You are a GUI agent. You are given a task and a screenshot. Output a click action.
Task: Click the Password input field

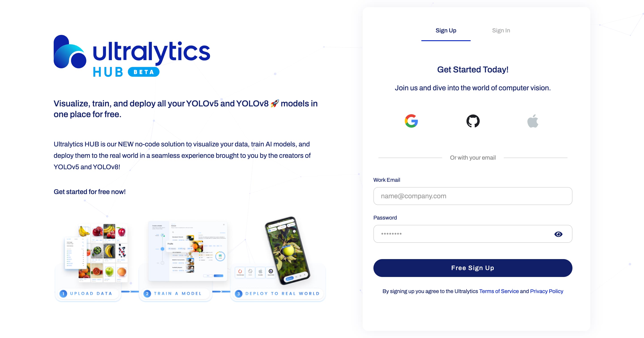coord(472,234)
